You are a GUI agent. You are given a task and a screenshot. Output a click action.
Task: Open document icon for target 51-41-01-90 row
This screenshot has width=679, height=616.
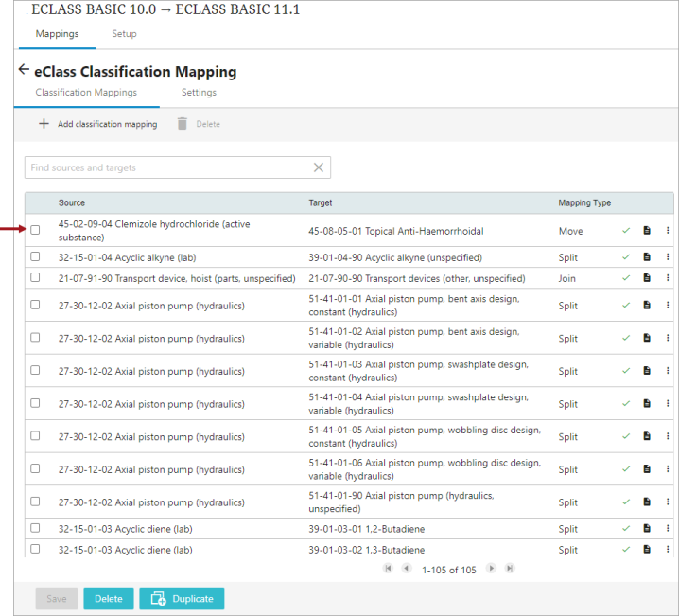647,502
